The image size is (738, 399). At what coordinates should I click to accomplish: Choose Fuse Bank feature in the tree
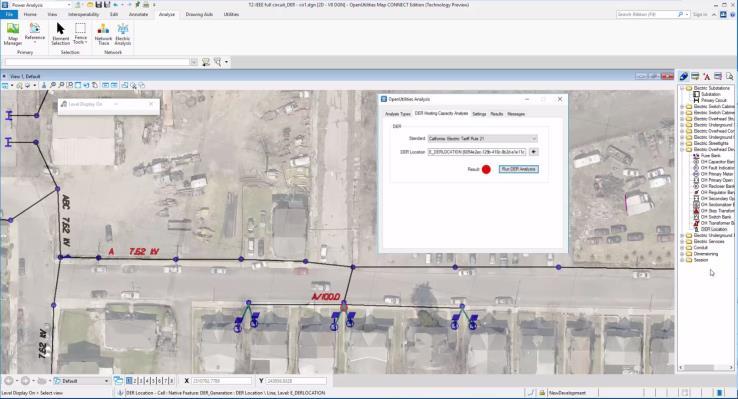pos(710,155)
